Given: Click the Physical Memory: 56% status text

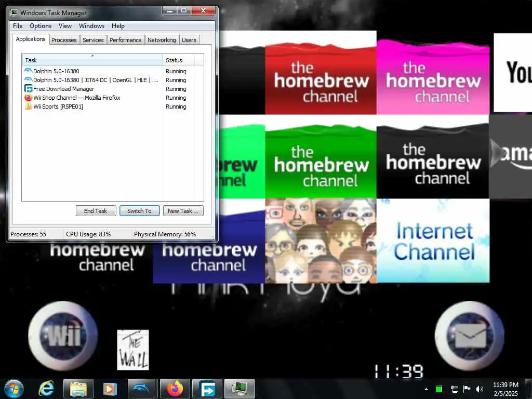Looking at the screenshot, I should 165,234.
